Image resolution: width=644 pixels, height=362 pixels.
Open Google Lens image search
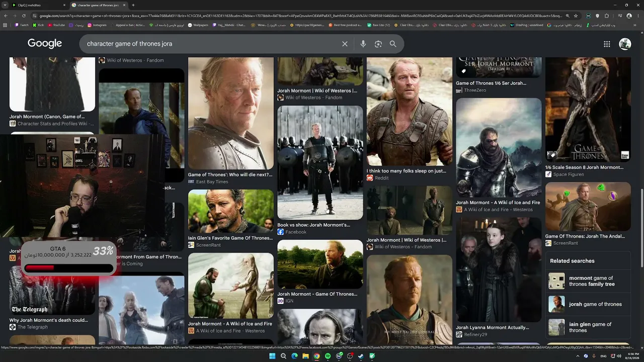378,44
